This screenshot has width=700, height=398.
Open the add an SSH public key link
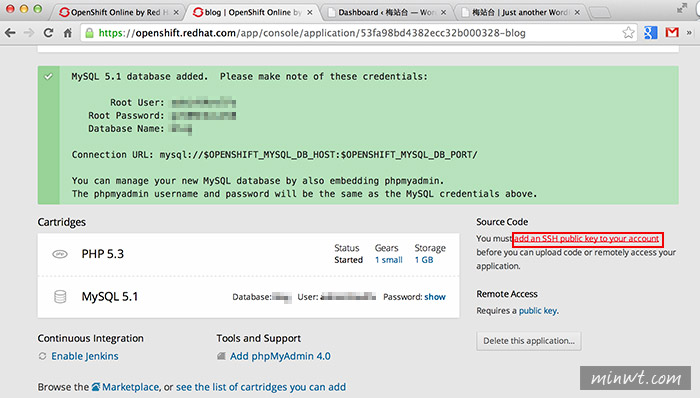pos(587,239)
